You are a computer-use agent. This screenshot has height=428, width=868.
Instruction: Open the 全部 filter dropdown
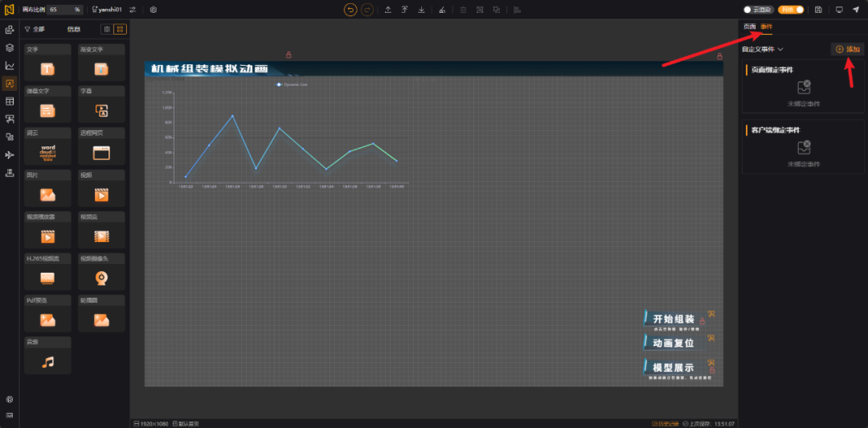pyautogui.click(x=35, y=29)
